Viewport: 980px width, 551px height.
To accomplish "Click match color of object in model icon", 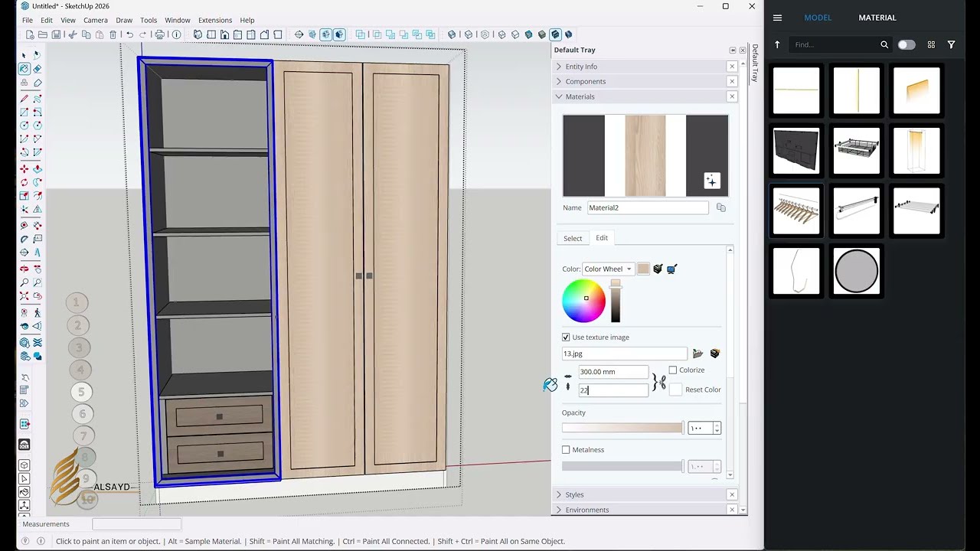I will 658,269.
